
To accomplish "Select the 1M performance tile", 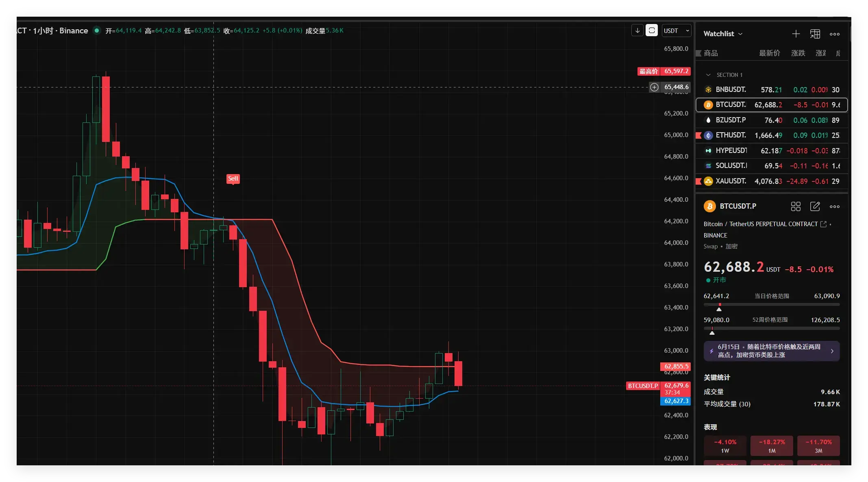I will 772,446.
